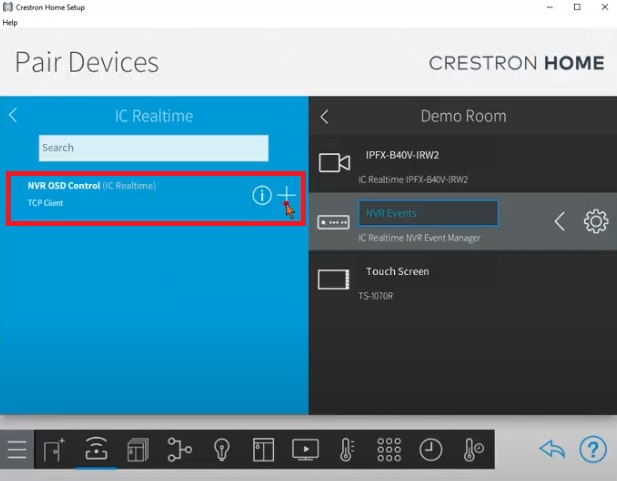
Task: Collapse NVR Events row options chevron
Action: pos(560,221)
